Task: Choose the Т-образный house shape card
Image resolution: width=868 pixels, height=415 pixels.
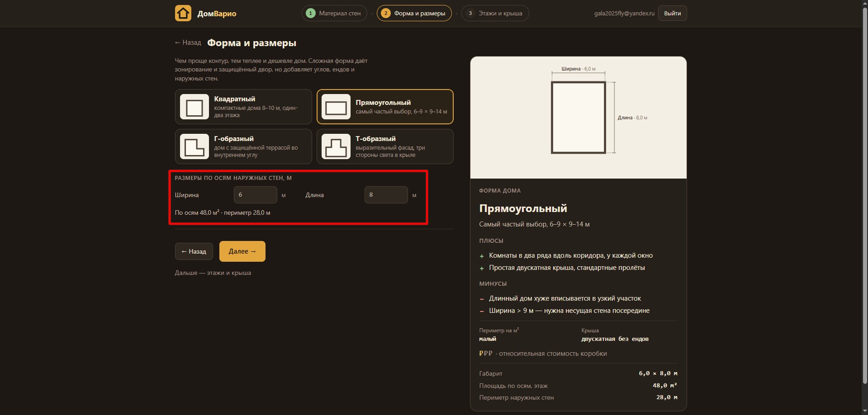Action: 385,146
